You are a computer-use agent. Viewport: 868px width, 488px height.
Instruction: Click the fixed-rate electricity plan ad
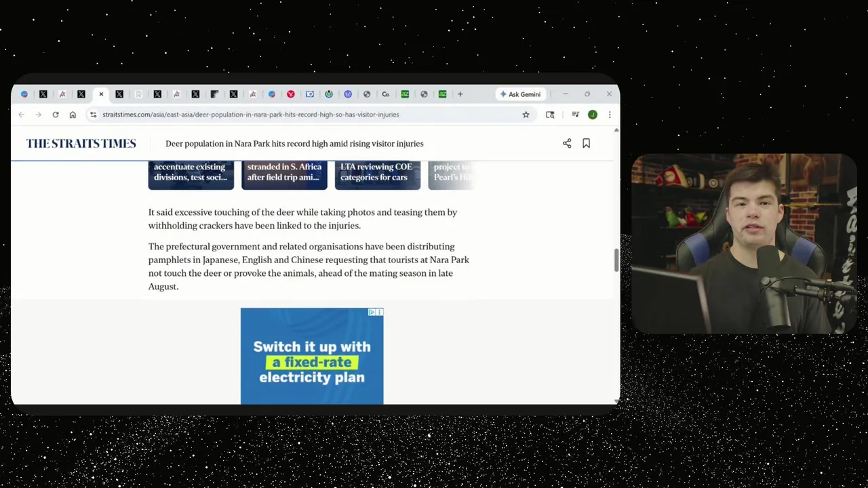(312, 357)
